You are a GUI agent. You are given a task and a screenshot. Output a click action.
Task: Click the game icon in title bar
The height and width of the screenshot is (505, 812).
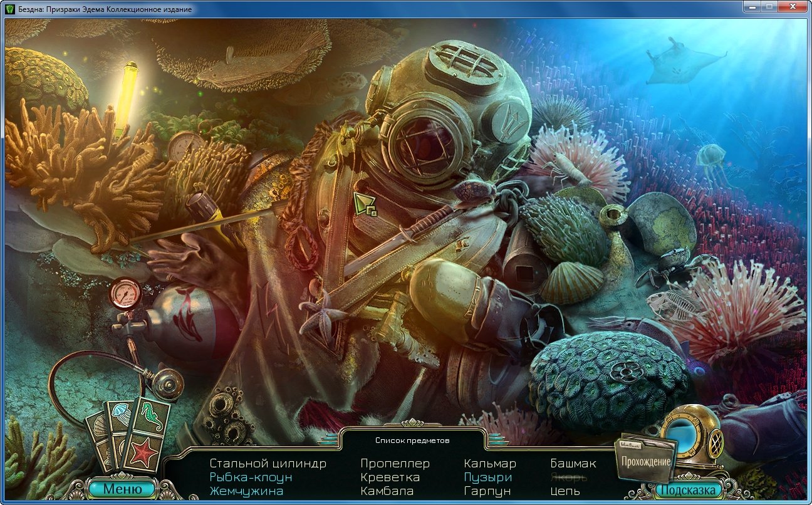click(9, 9)
